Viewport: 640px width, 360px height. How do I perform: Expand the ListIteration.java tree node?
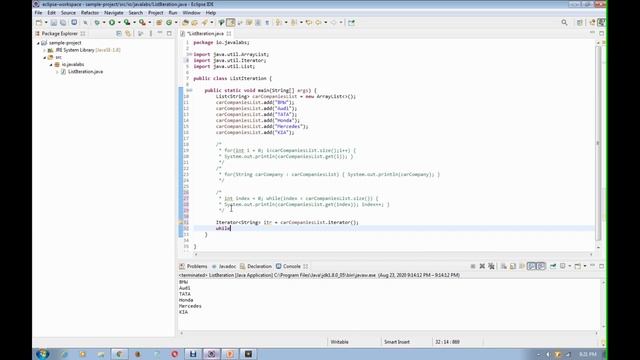tap(57, 72)
